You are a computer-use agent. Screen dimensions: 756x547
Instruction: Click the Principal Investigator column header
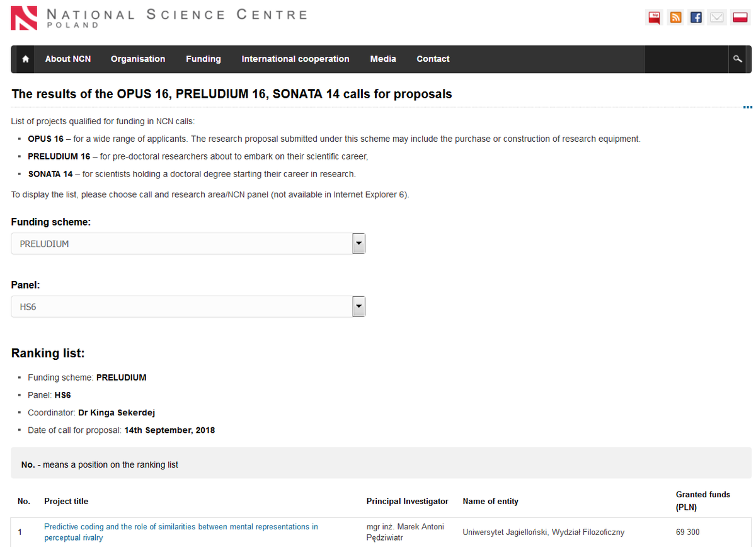(408, 502)
